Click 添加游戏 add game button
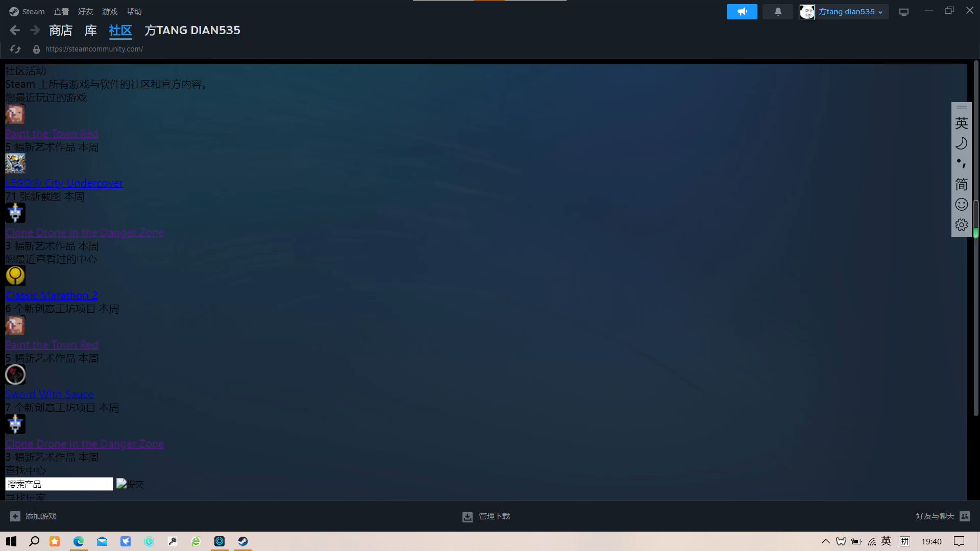The height and width of the screenshot is (551, 980). [x=32, y=516]
